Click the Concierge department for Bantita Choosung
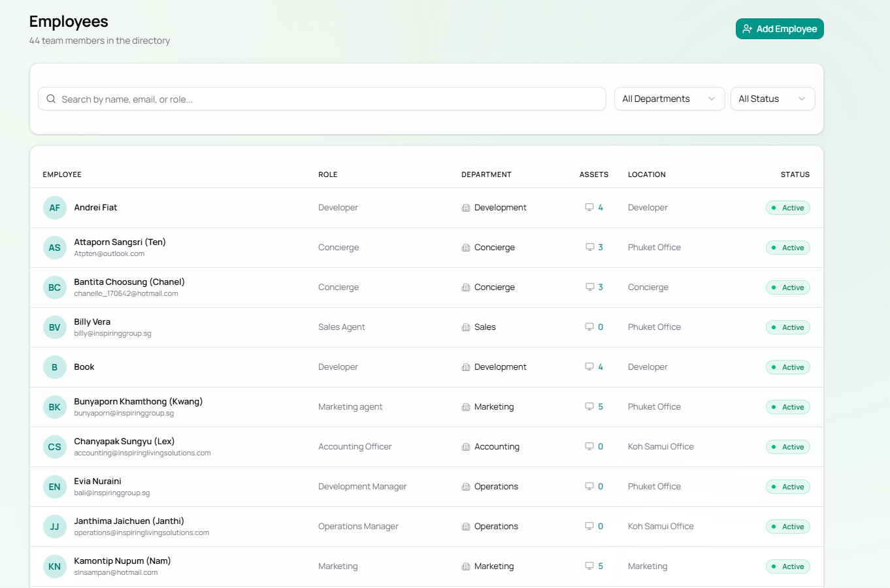Screen dimensions: 890x588 pos(495,287)
